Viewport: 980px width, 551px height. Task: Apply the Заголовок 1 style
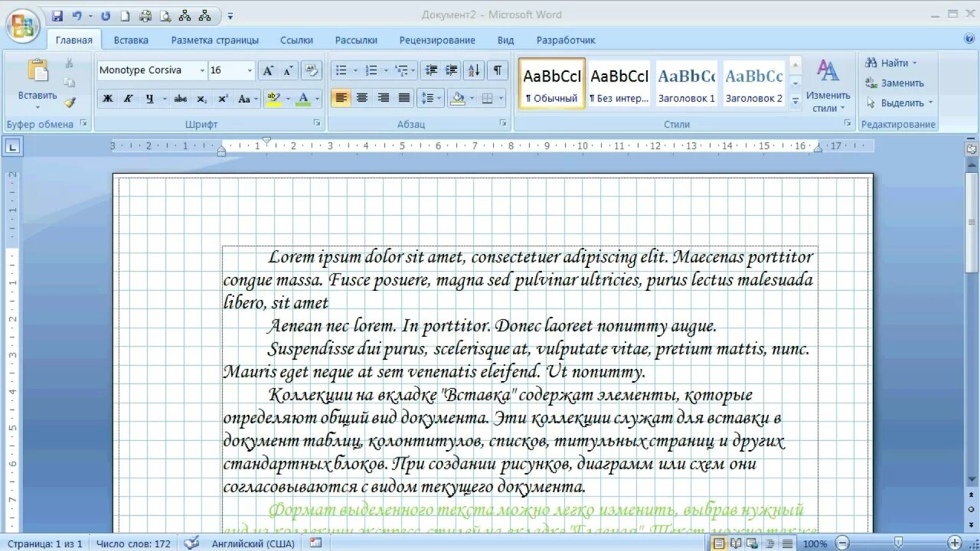(x=687, y=83)
